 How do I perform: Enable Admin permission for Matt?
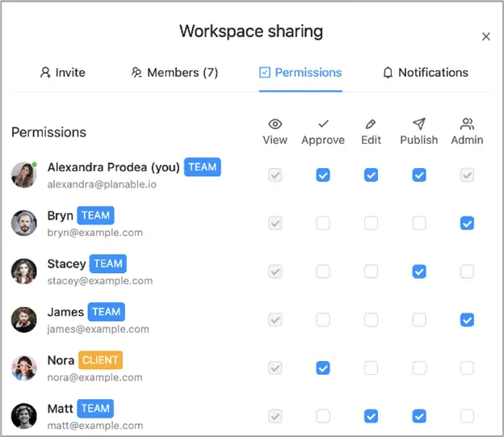click(467, 416)
